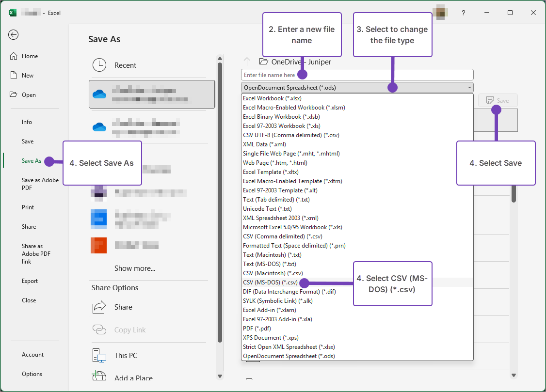Viewport: 546px width, 392px height.
Task: Click the account profile picture
Action: tap(440, 13)
